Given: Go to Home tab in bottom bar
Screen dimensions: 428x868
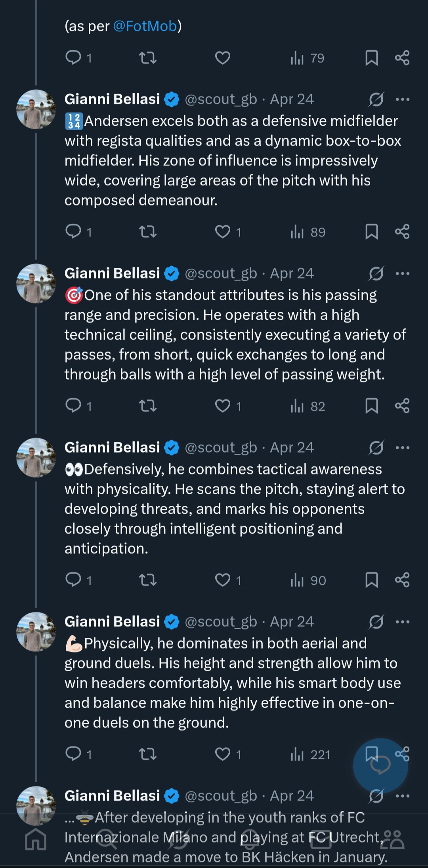Looking at the screenshot, I should 36,839.
